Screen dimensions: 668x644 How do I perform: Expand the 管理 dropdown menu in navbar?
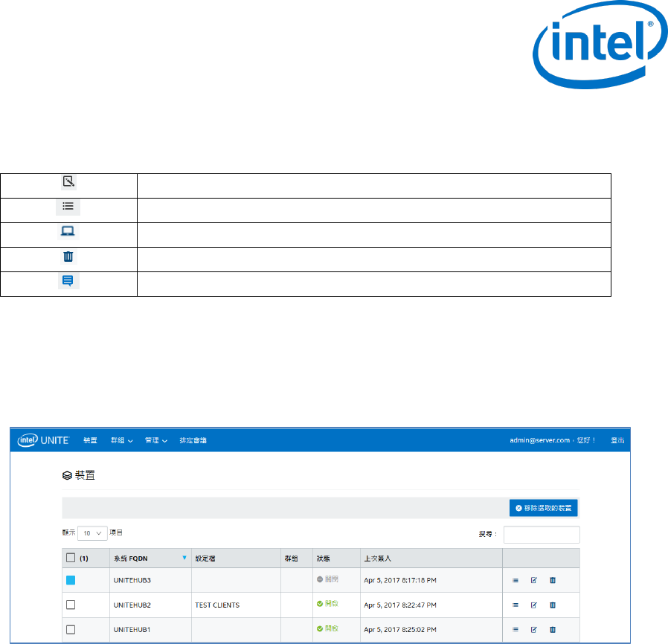(156, 440)
